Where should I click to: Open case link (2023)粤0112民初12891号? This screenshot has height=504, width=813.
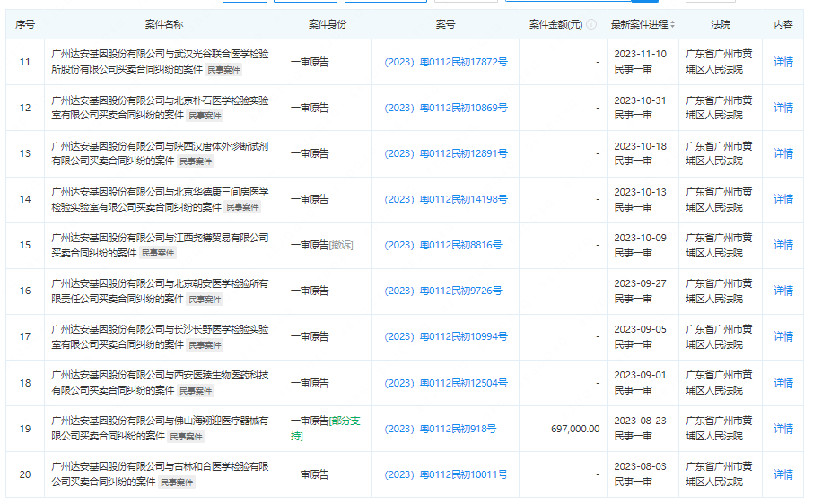pyautogui.click(x=445, y=153)
